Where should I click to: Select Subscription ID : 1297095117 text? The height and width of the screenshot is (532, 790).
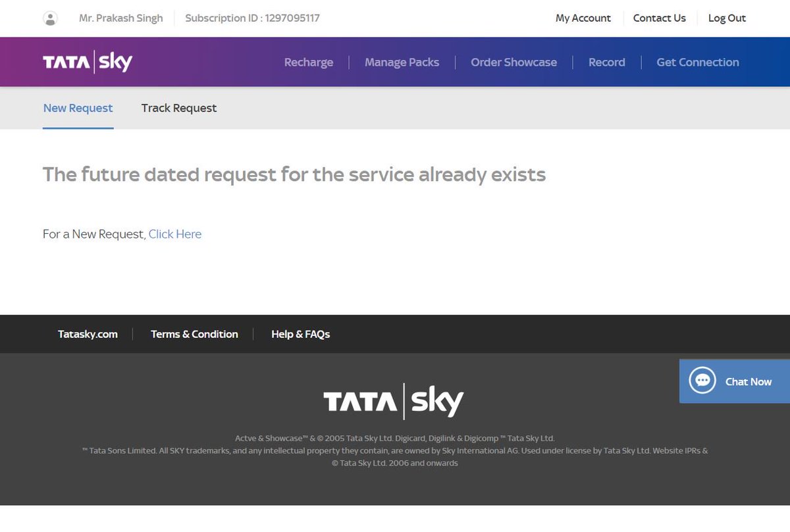[x=253, y=18]
